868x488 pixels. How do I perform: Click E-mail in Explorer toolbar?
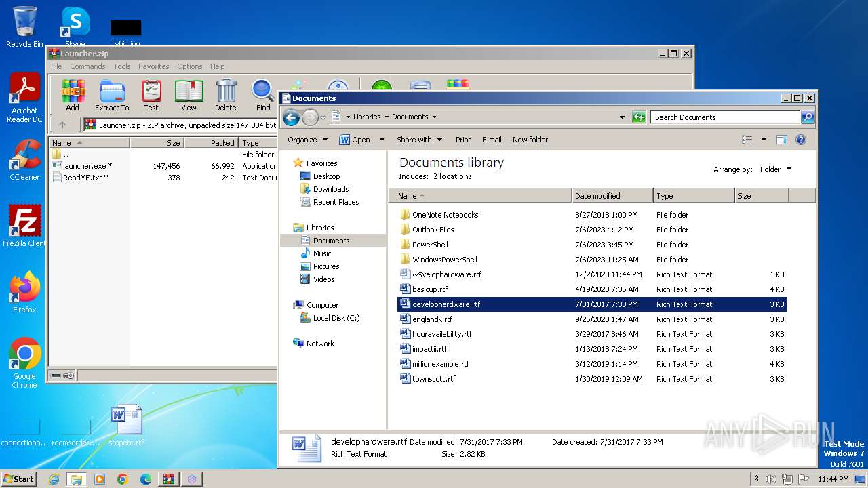coord(492,140)
